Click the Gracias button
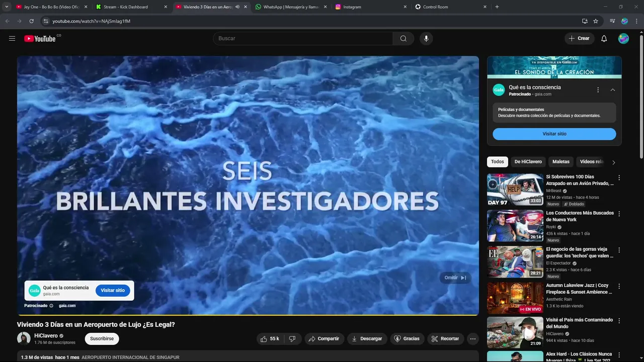 pyautogui.click(x=407, y=339)
